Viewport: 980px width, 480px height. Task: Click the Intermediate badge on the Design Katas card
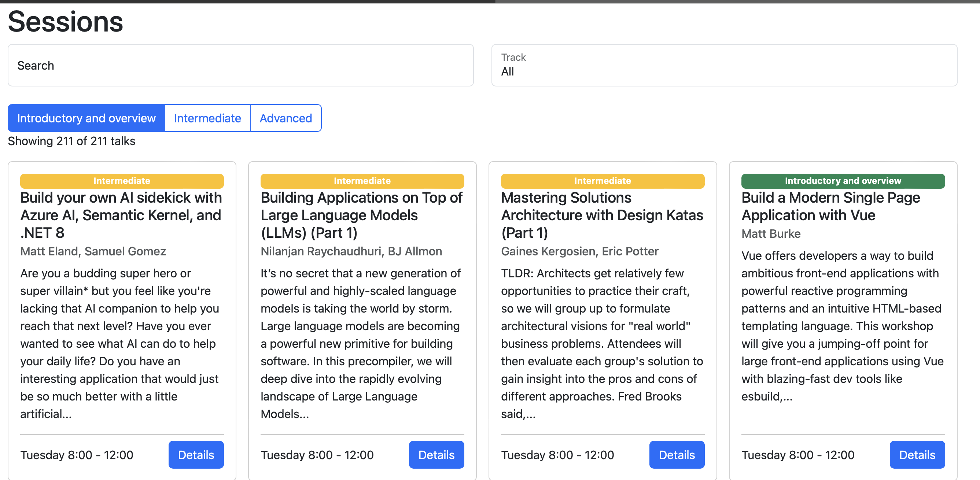click(602, 181)
